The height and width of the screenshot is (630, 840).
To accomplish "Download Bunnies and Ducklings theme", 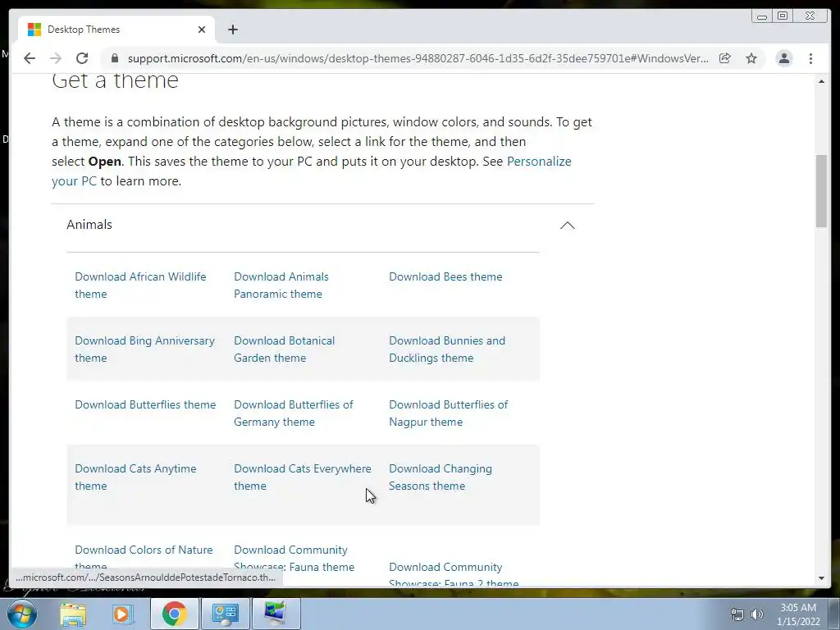I will click(447, 349).
